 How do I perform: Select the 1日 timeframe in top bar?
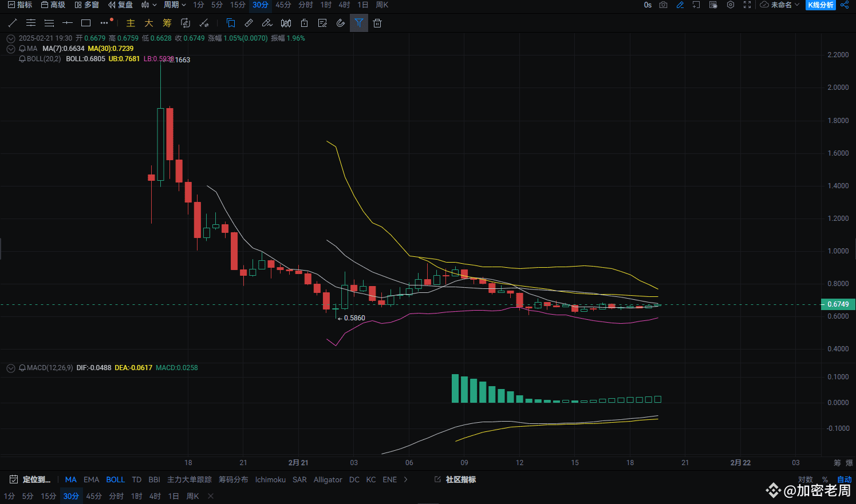363,5
